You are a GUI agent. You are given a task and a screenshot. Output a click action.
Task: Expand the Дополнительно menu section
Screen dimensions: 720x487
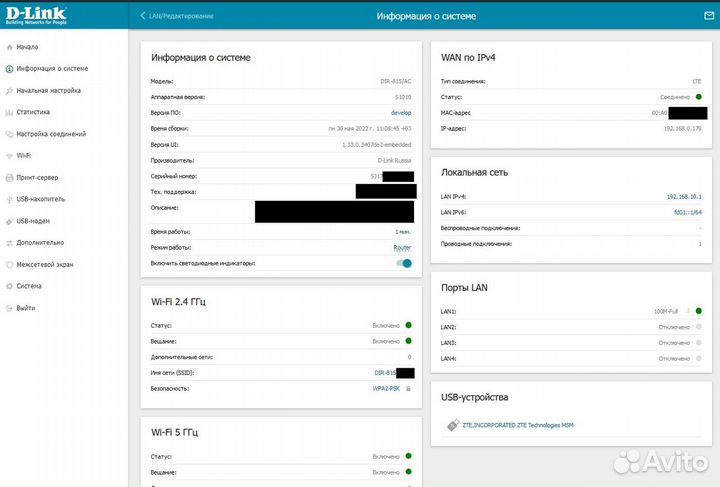pos(40,242)
